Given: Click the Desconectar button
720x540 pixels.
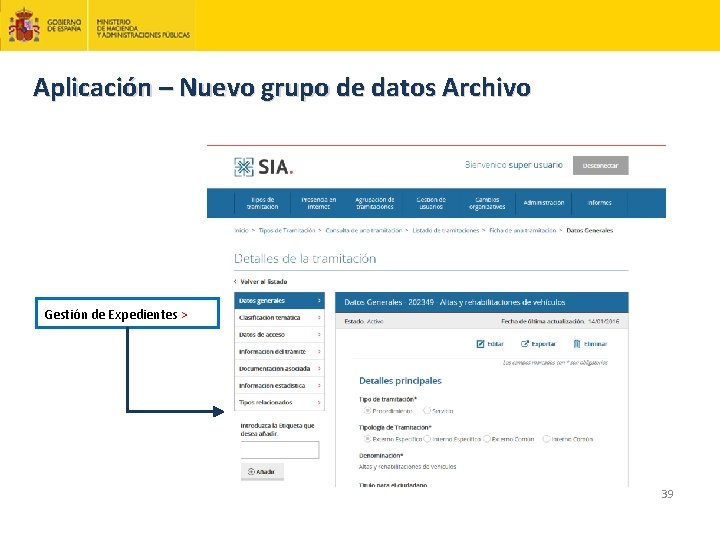Looking at the screenshot, I should click(x=601, y=166).
